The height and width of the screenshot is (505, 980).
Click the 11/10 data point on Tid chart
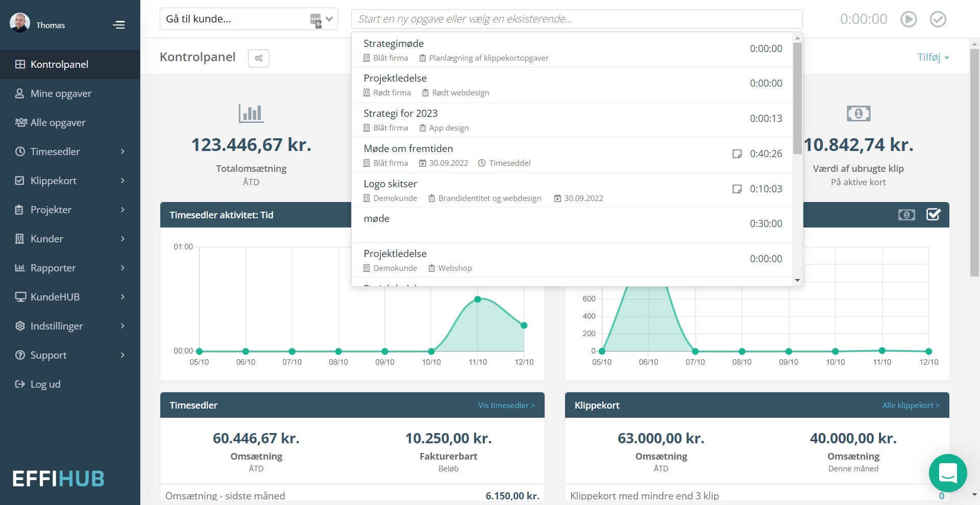point(478,299)
